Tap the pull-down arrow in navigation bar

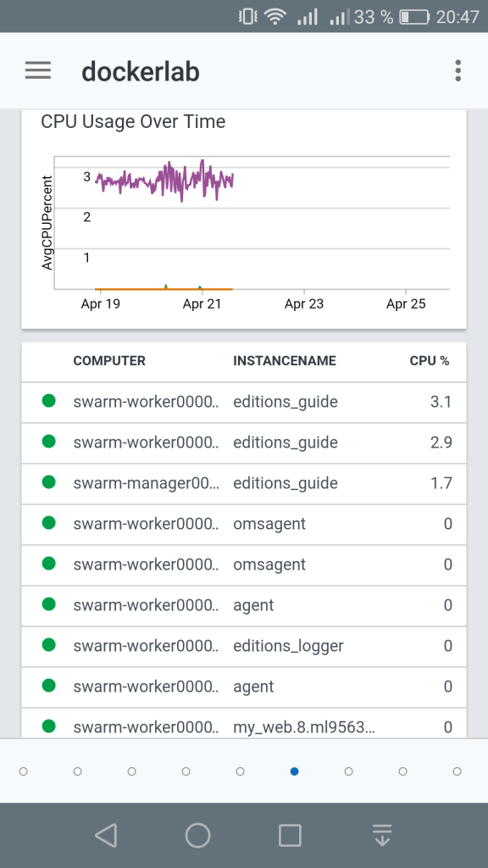(382, 834)
